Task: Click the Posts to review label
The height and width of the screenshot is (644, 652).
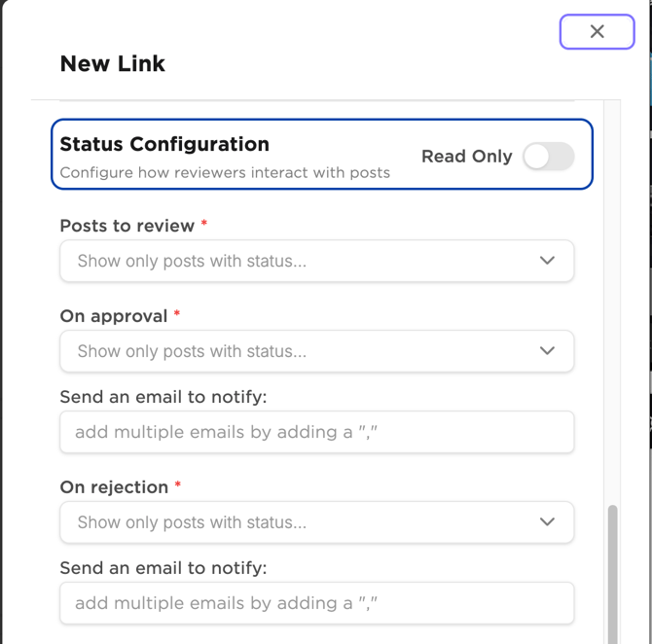Action: 127,226
